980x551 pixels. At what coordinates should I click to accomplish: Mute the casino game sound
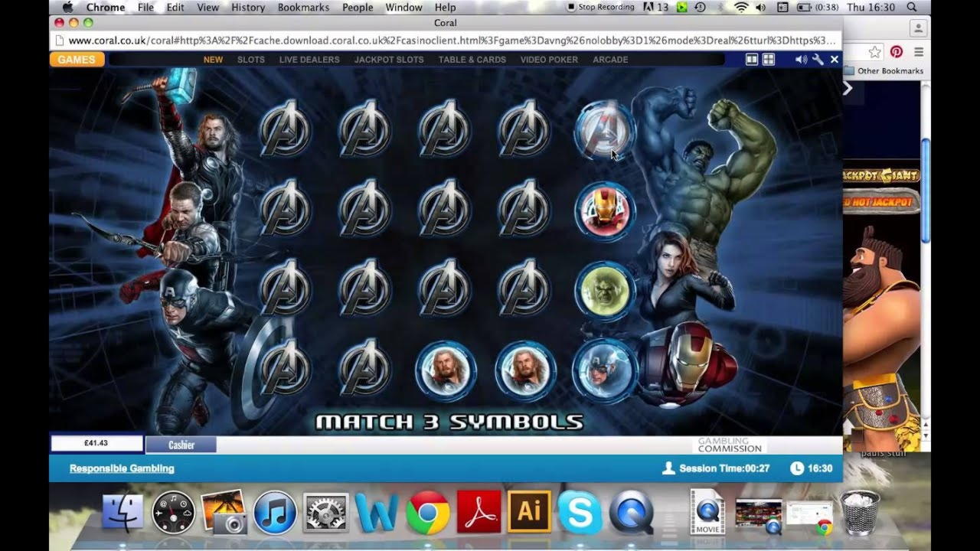801,60
